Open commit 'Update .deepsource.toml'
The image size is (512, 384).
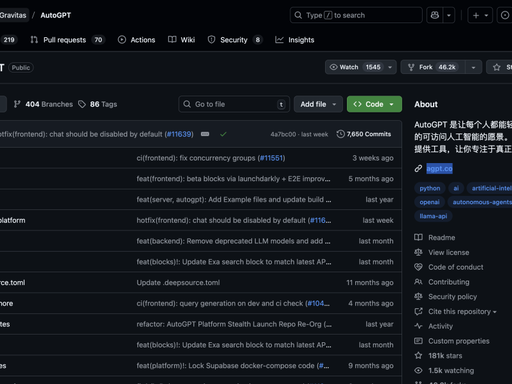pos(178,283)
